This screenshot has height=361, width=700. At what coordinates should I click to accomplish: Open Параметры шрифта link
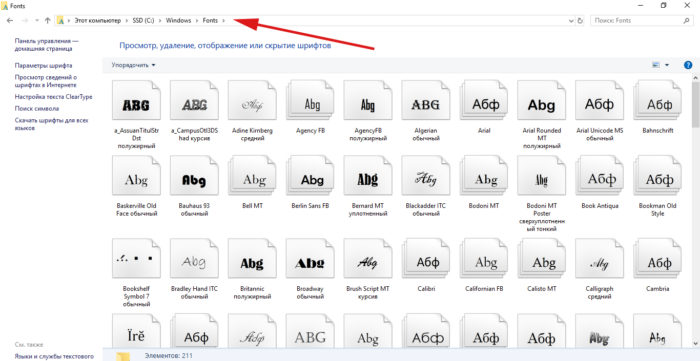(43, 65)
